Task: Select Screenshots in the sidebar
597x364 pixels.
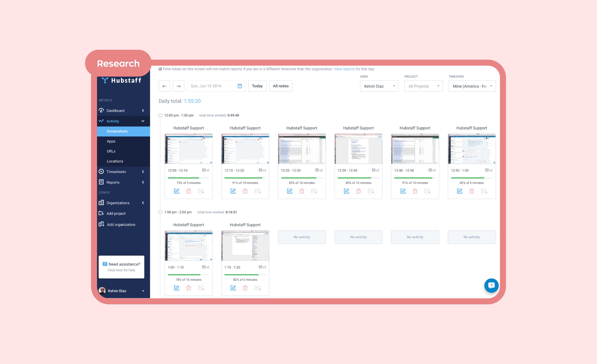Action: [x=123, y=131]
